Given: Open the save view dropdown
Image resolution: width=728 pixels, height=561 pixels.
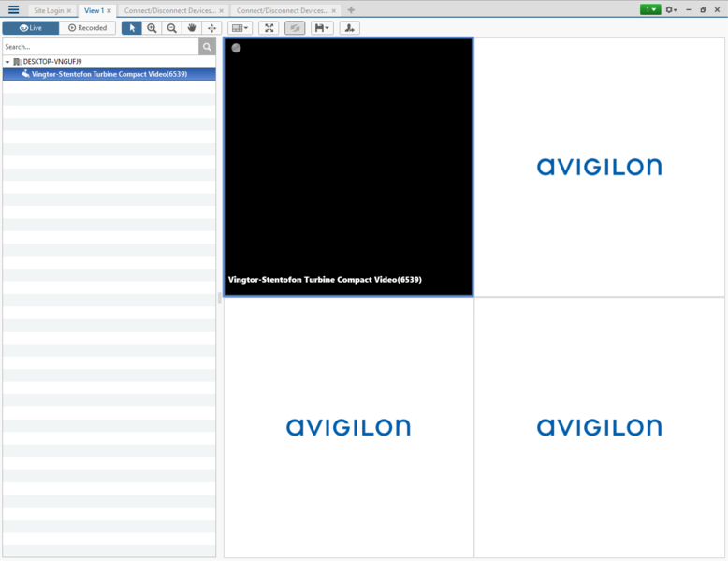Looking at the screenshot, I should coord(322,28).
